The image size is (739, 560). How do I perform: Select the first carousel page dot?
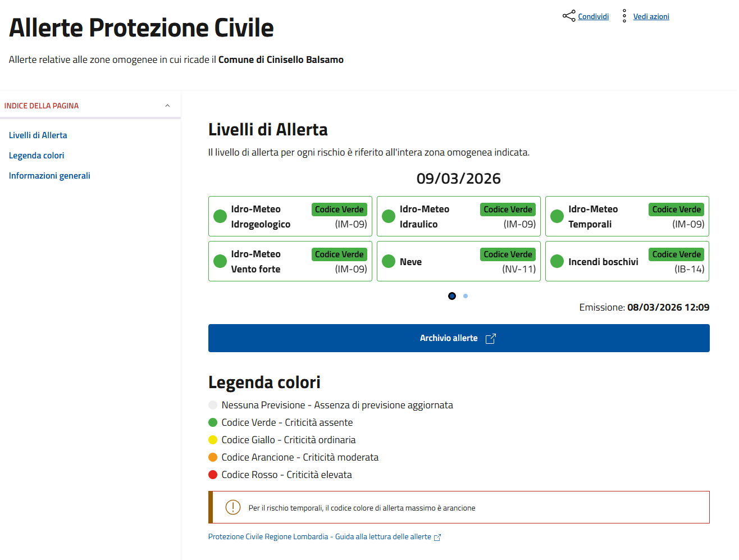click(x=452, y=296)
